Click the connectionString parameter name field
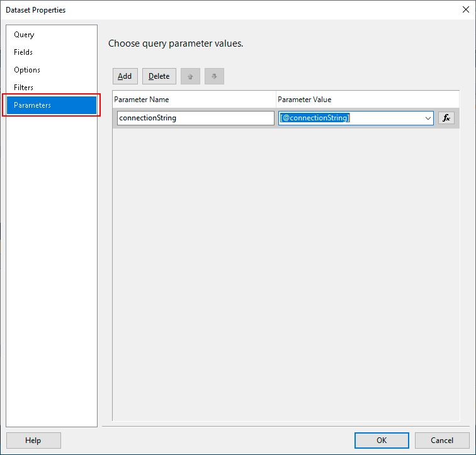 pos(195,118)
